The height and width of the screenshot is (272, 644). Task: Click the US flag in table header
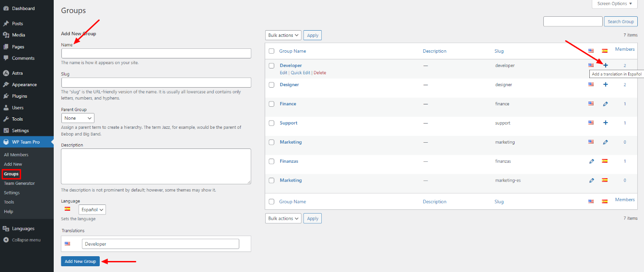591,51
